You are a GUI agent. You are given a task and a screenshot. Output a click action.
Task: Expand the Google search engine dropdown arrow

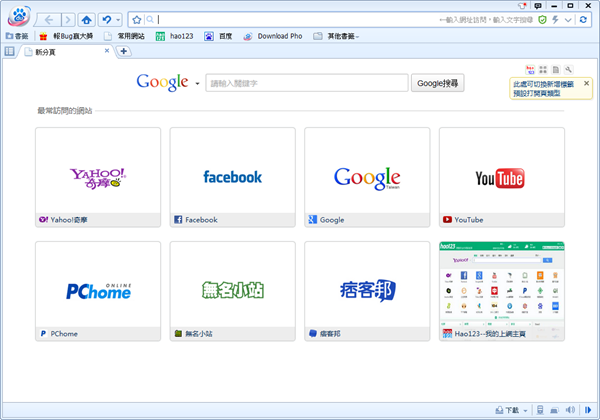point(198,83)
